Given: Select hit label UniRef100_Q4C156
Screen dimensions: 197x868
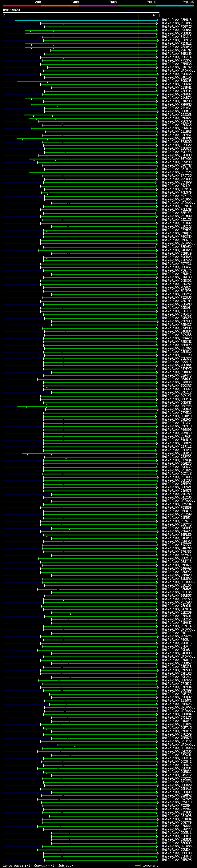Looking at the screenshot, I should pyautogui.click(x=177, y=78).
